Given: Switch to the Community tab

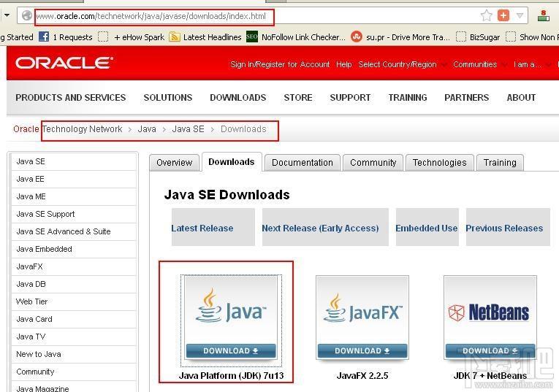Looking at the screenshot, I should [x=373, y=163].
